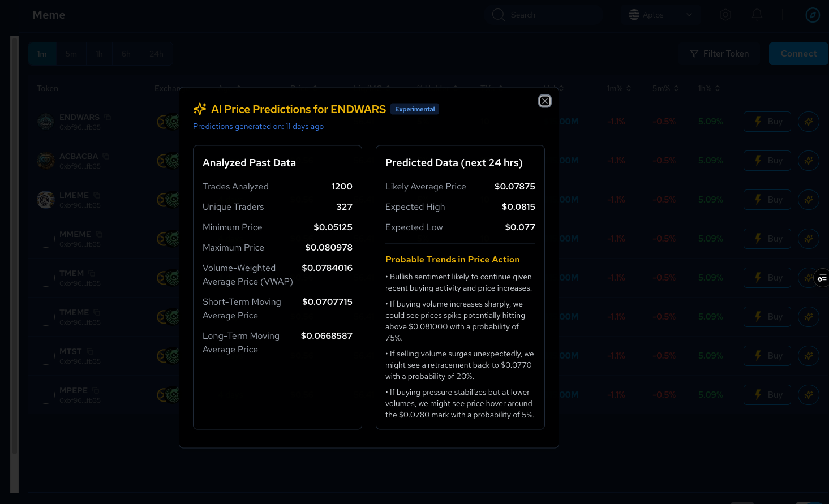Sort by the 1h% column
Image resolution: width=829 pixels, height=504 pixels.
717,88
